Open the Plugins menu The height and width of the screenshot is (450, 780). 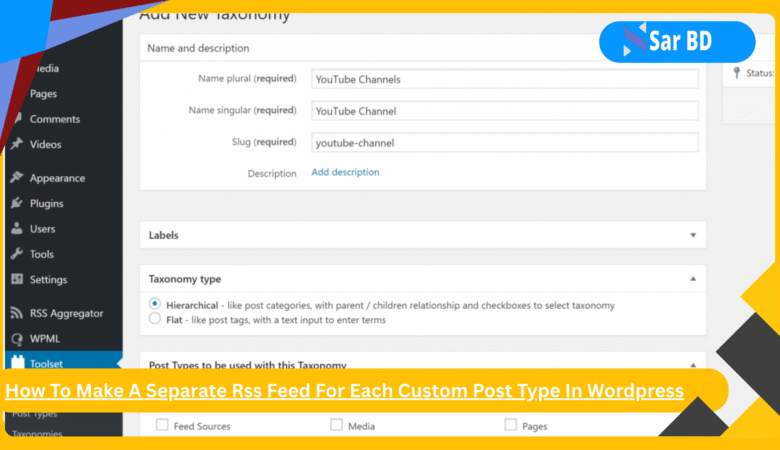[46, 203]
